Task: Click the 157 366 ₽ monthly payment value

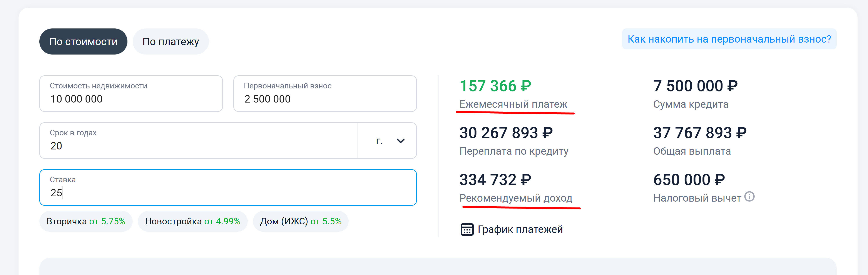Action: pos(495,86)
